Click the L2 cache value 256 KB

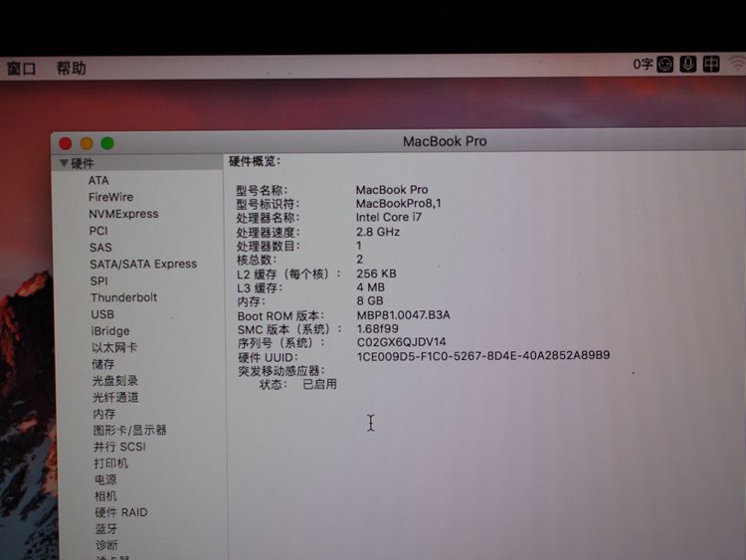[376, 274]
